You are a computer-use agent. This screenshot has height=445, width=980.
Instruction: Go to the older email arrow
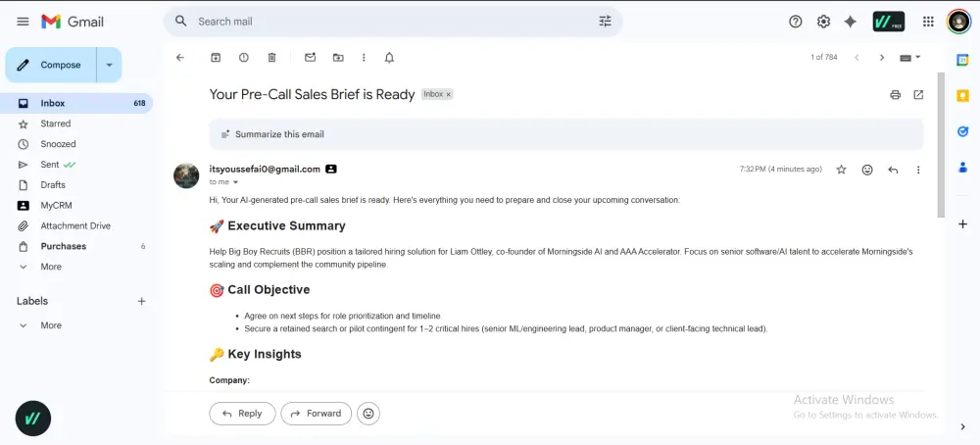(882, 58)
